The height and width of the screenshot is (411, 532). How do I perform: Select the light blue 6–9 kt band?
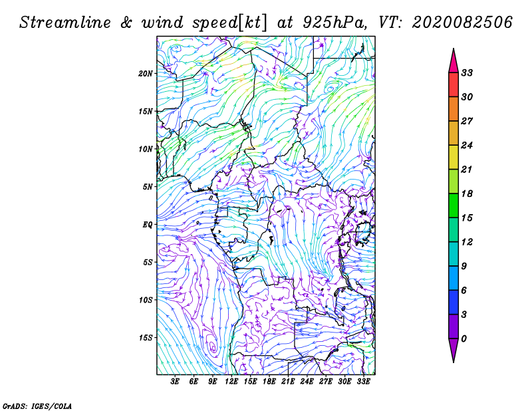[454, 278]
